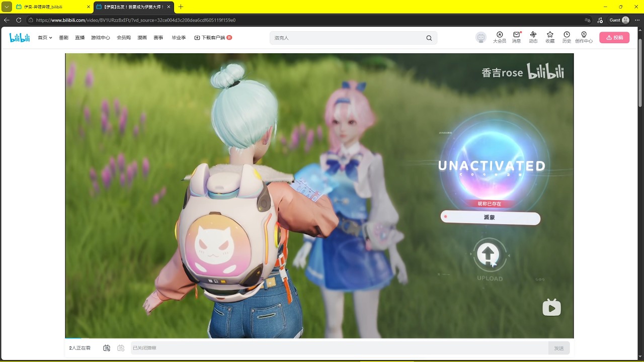Open the user avatar icon
The width and height of the screenshot is (644, 362).
click(481, 38)
